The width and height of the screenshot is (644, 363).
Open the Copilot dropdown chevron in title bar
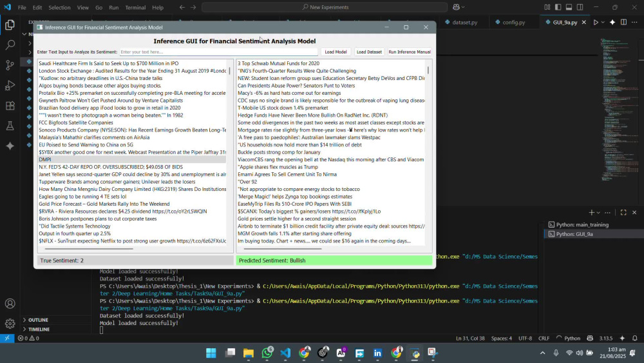point(463,7)
